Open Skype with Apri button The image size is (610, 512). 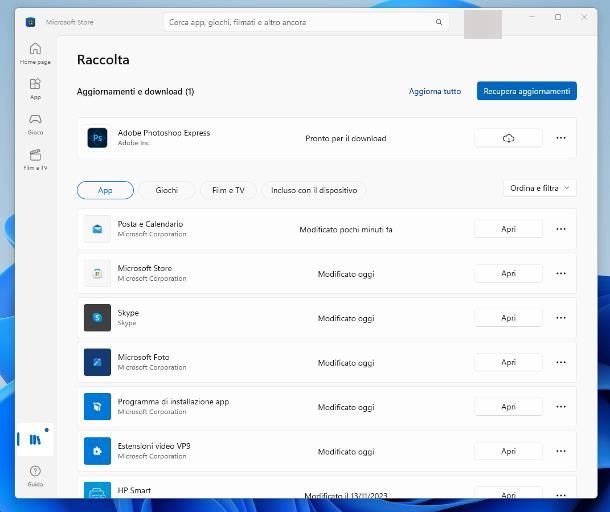[x=508, y=318]
